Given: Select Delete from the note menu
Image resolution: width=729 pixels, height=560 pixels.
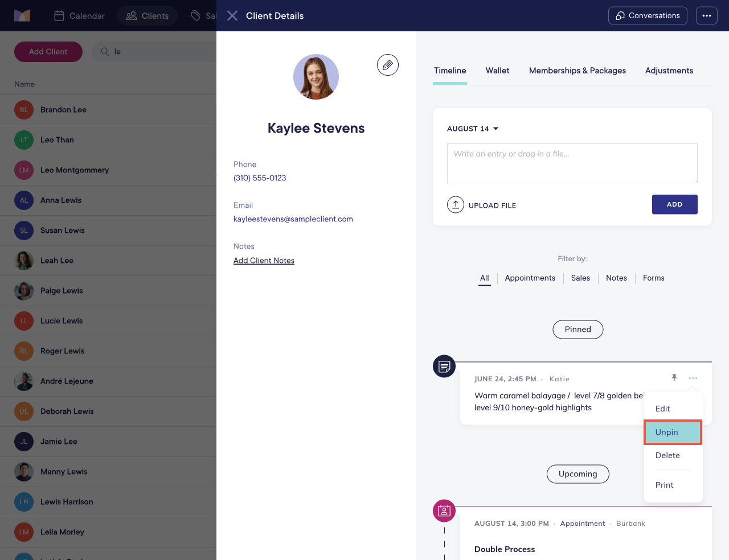Looking at the screenshot, I should tap(673, 455).
